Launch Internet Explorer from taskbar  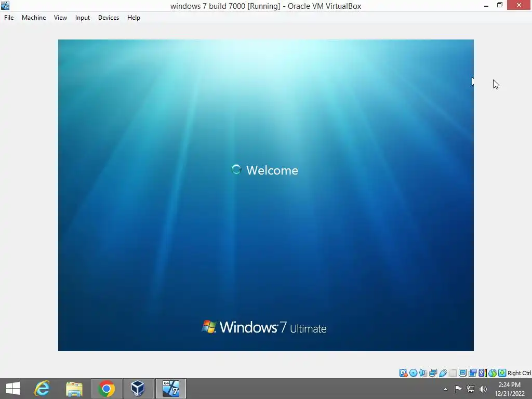click(42, 389)
